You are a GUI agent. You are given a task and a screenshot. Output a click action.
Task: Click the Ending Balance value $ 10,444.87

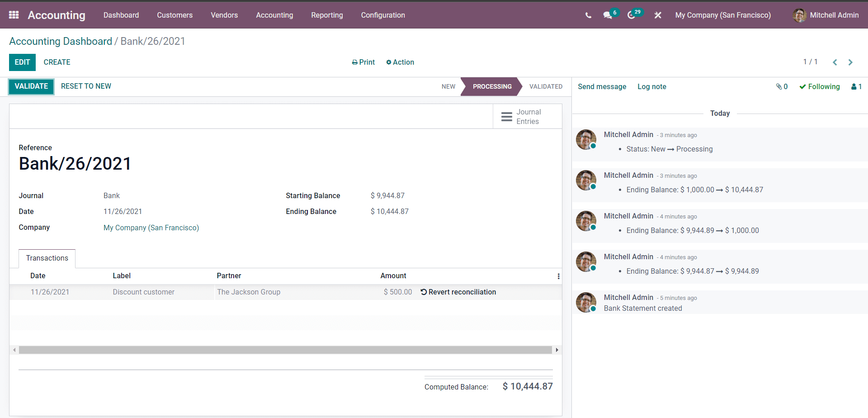[x=389, y=212]
